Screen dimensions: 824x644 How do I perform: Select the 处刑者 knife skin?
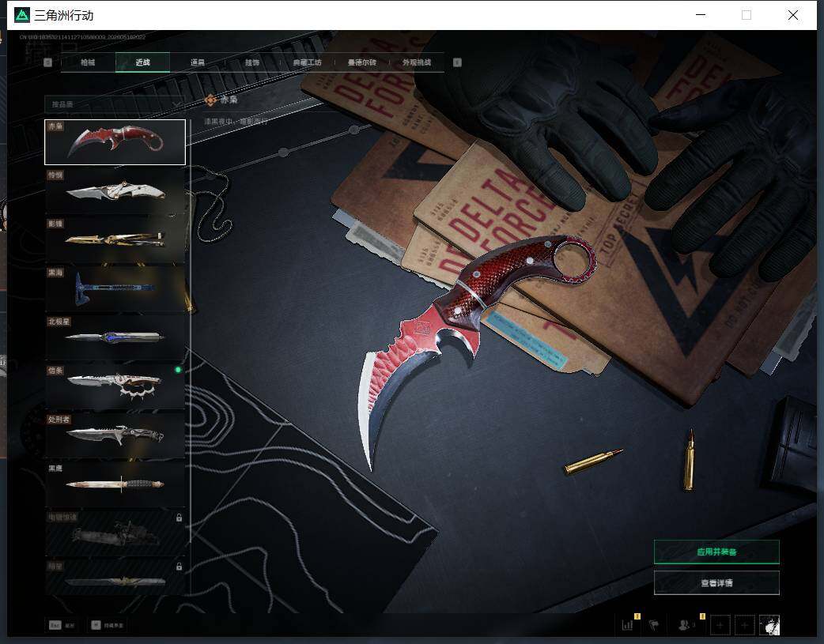tap(115, 435)
